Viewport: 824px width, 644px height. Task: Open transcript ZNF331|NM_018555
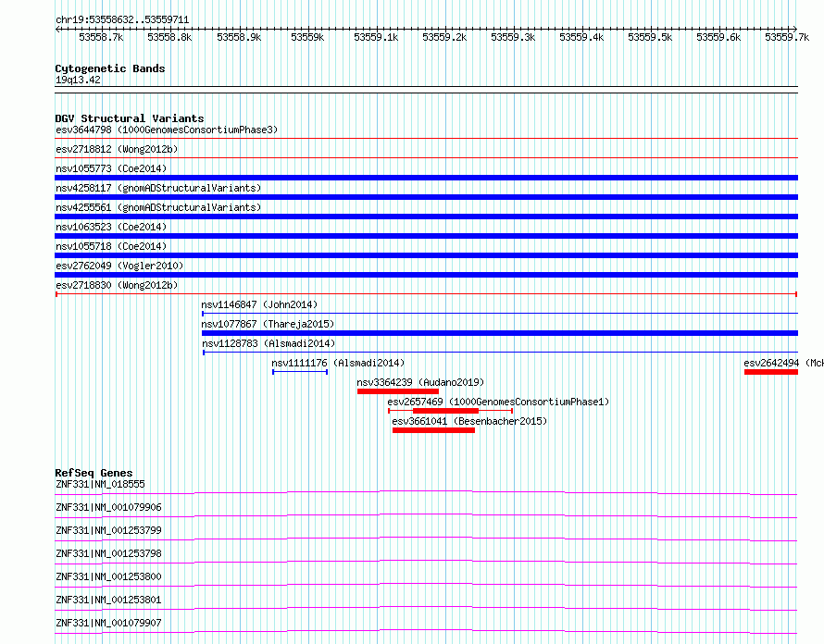pyautogui.click(x=100, y=484)
